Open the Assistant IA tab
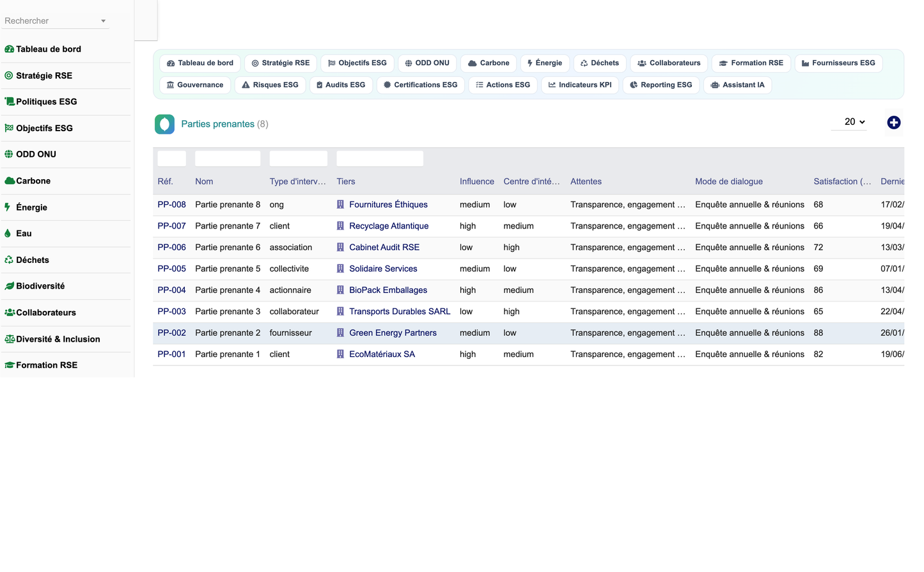The width and height of the screenshot is (924, 572). [x=737, y=84]
